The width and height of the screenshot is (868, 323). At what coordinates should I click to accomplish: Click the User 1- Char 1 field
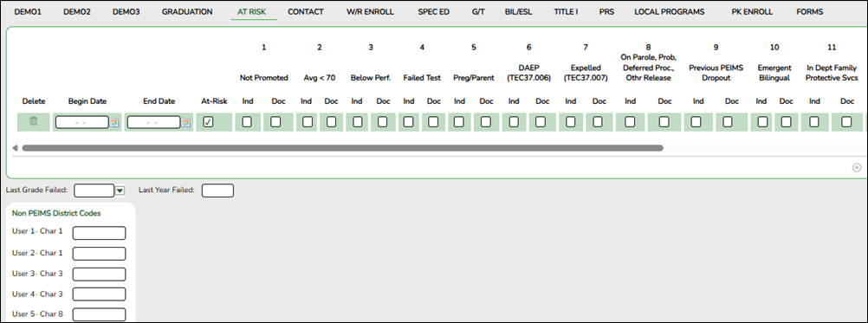click(99, 233)
